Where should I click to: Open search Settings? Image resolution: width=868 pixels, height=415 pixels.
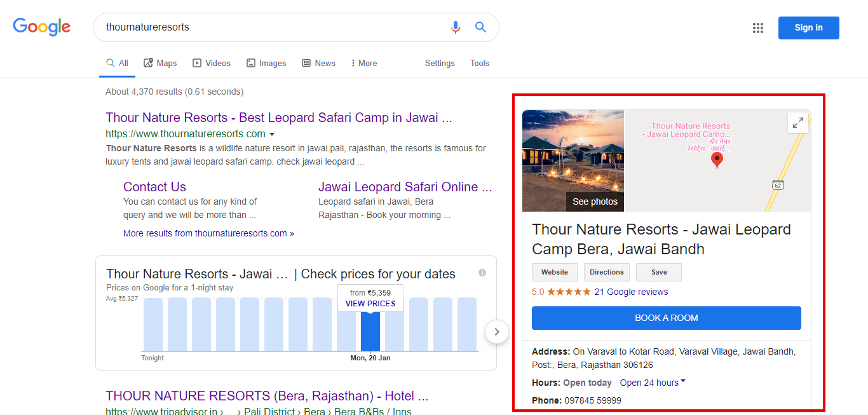[x=440, y=63]
